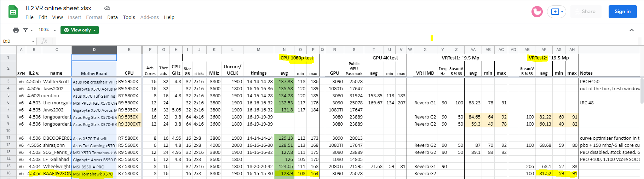Open the View only mode dropdown
Image resolution: width=644 pixels, height=179 pixels.
80,30
